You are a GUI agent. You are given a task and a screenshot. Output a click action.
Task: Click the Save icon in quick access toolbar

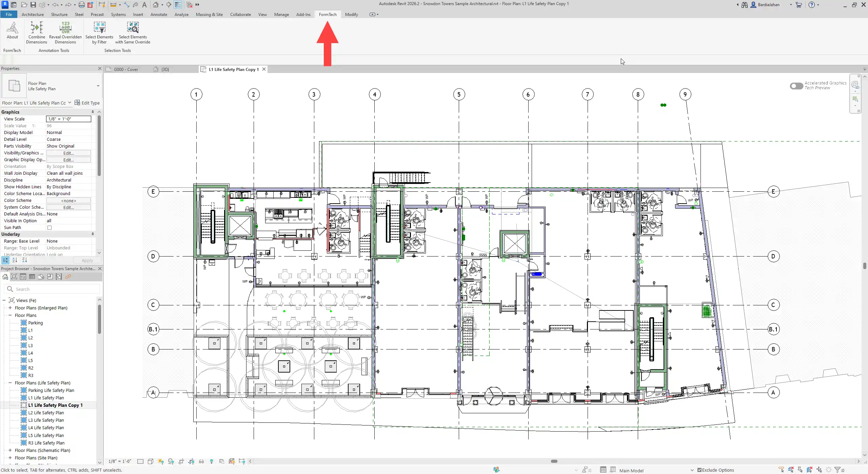coord(33,5)
